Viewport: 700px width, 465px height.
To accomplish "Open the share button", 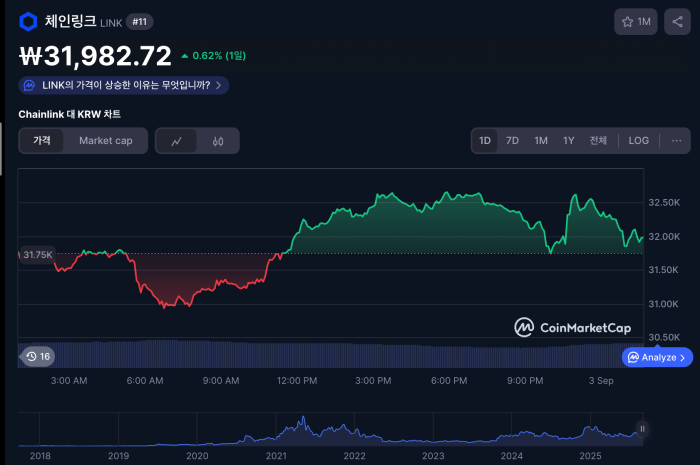I will point(677,21).
